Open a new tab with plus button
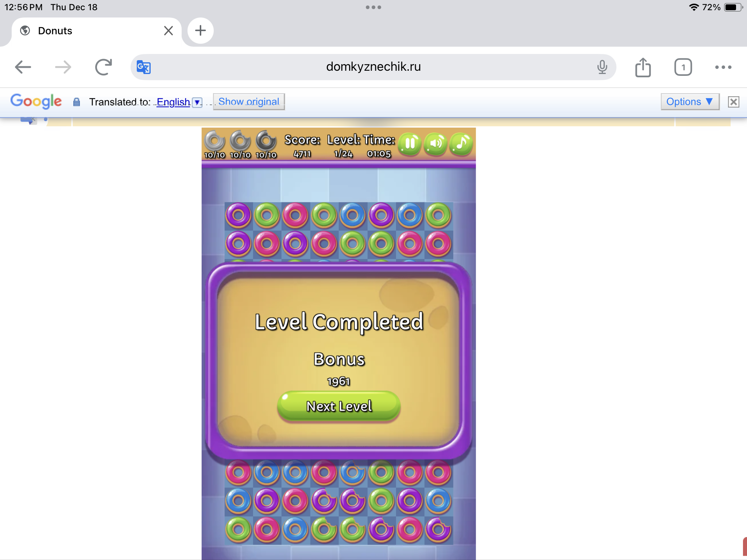Viewport: 747px width, 560px height. tap(200, 31)
